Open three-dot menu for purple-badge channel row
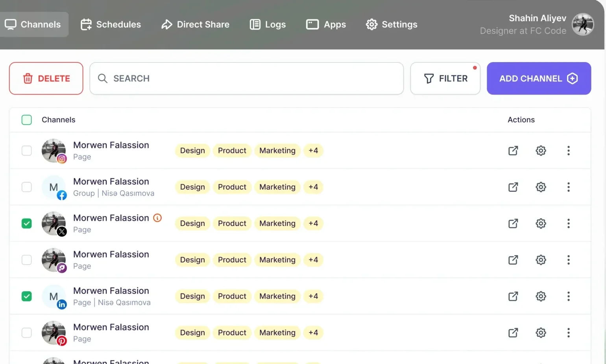The height and width of the screenshot is (364, 606). [x=569, y=260]
